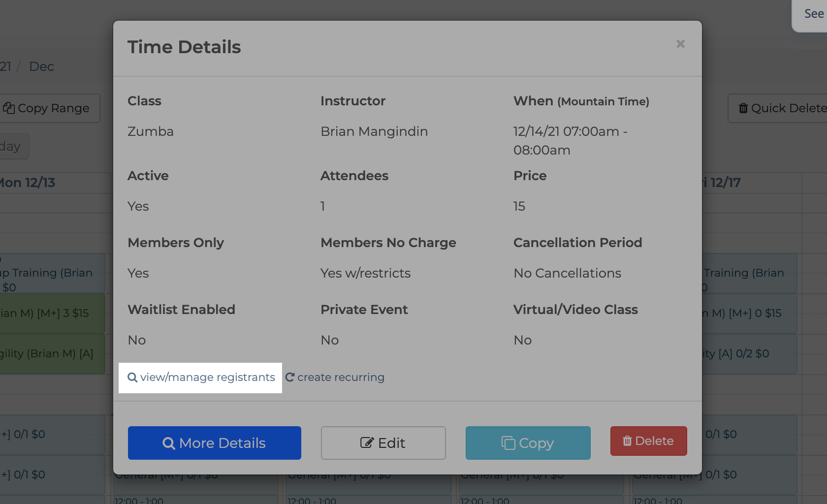Click the trash icon on Quick Delete
The height and width of the screenshot is (504, 827).
pyautogui.click(x=743, y=108)
